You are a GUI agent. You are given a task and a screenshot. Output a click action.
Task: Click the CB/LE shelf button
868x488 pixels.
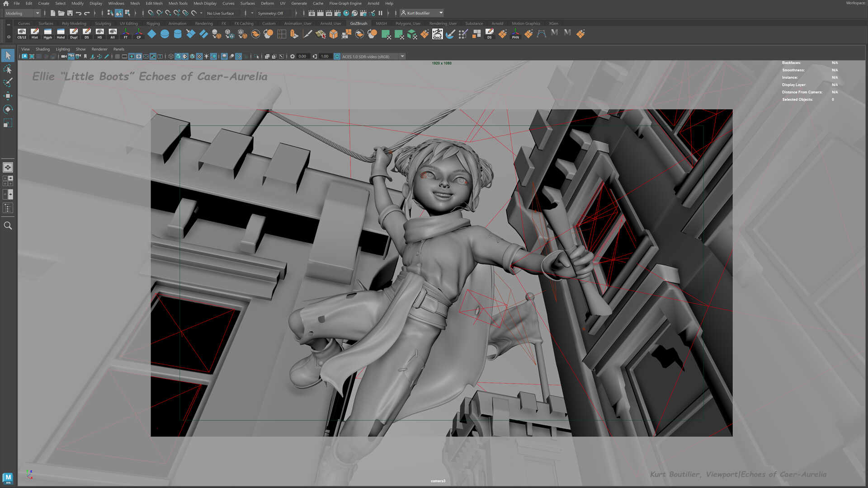click(x=21, y=33)
